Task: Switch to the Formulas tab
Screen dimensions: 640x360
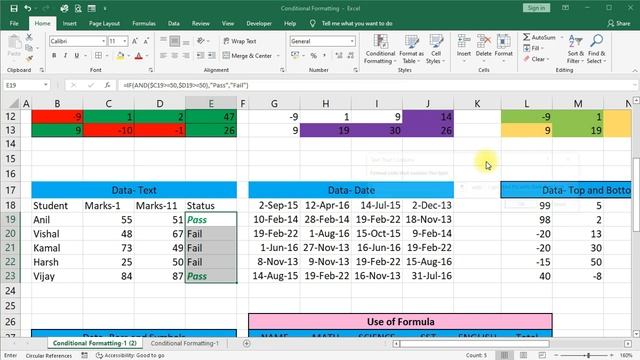Action: pos(144,24)
